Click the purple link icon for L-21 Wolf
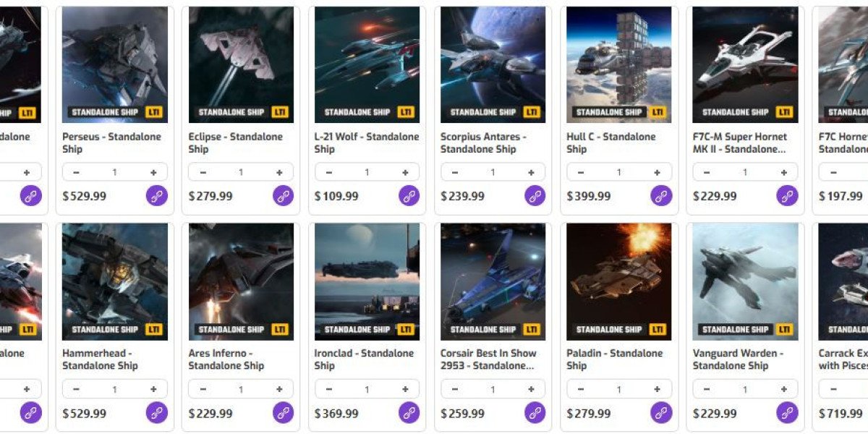868x434 pixels. tap(409, 196)
